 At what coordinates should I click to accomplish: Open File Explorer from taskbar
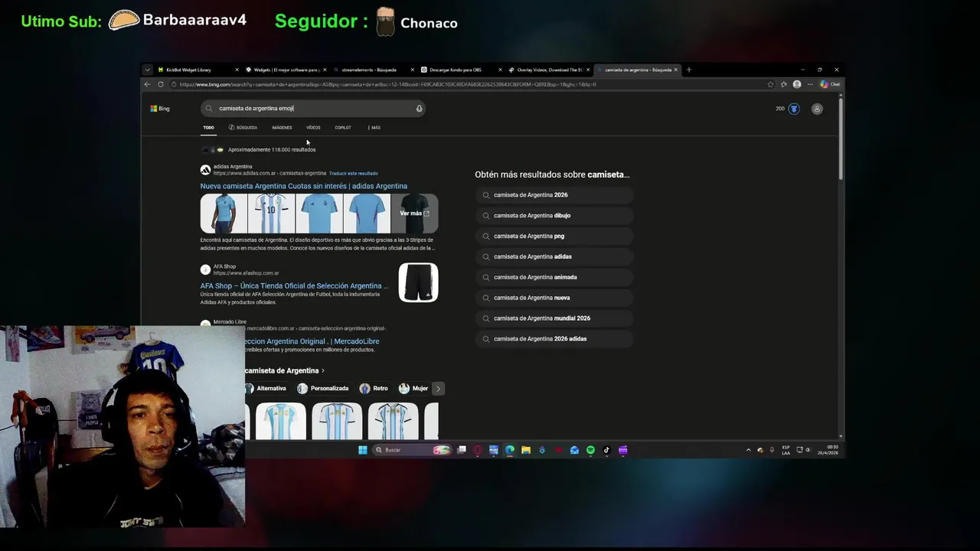point(526,450)
